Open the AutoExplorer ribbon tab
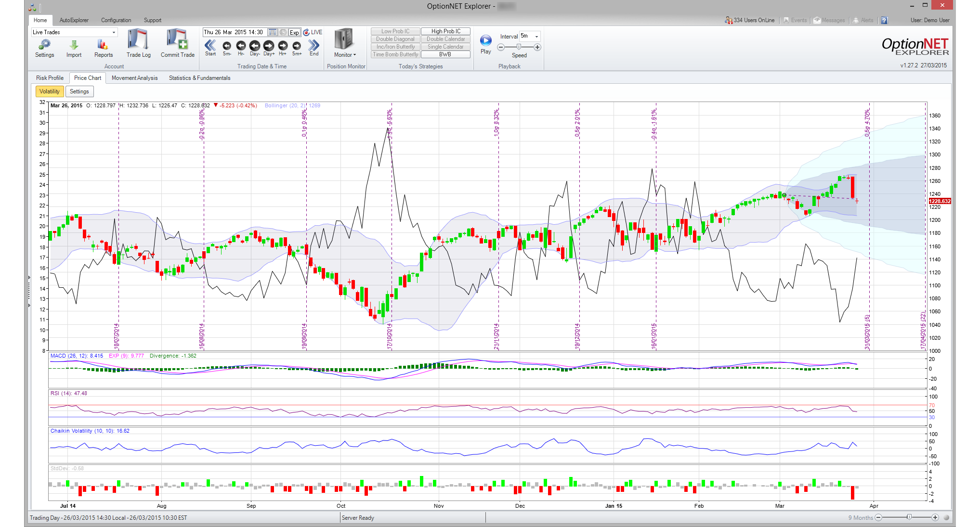980x527 pixels. coord(74,20)
